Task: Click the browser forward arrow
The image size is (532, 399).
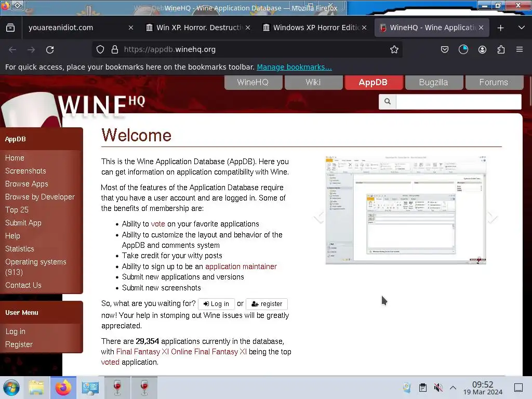Action: pos(31,50)
